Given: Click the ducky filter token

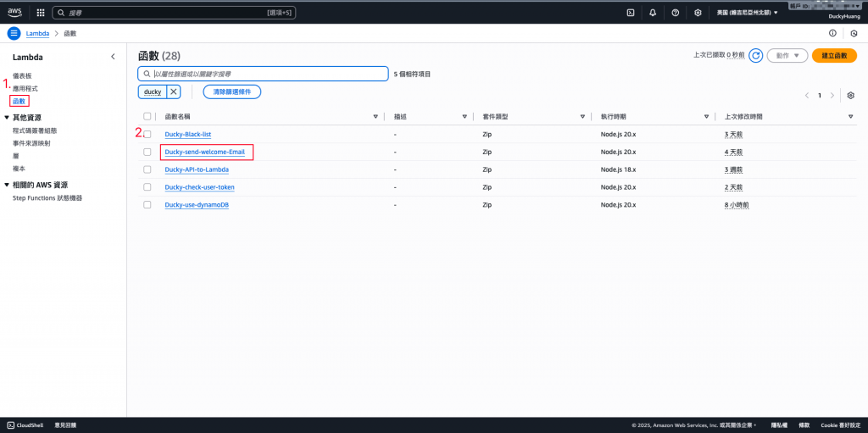Looking at the screenshot, I should [153, 92].
